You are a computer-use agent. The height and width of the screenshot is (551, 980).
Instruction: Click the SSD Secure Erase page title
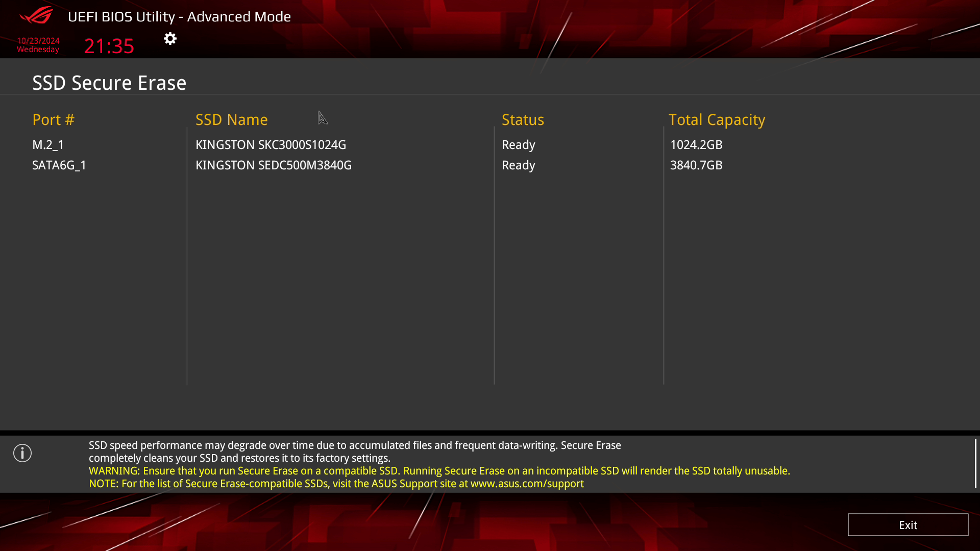click(x=109, y=82)
